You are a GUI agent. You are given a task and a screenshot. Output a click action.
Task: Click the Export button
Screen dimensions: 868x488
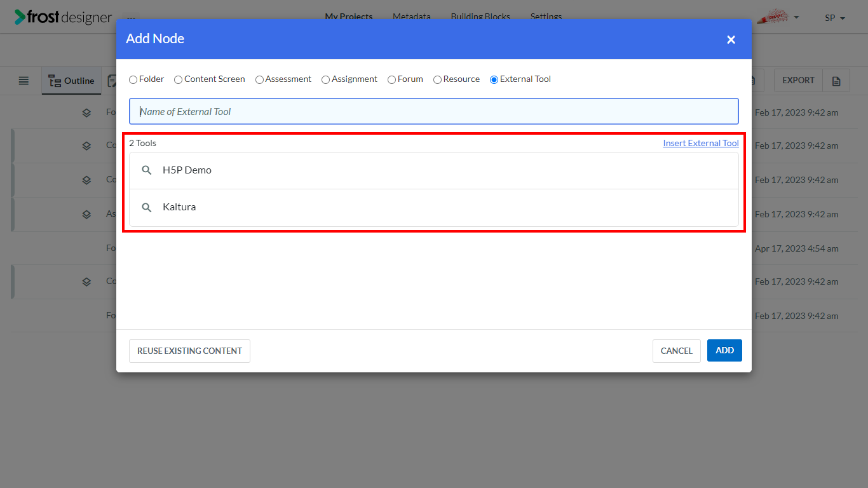[798, 80]
